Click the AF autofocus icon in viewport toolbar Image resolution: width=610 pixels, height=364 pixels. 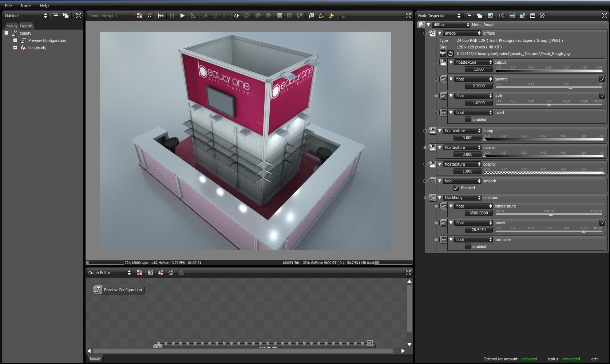237,16
